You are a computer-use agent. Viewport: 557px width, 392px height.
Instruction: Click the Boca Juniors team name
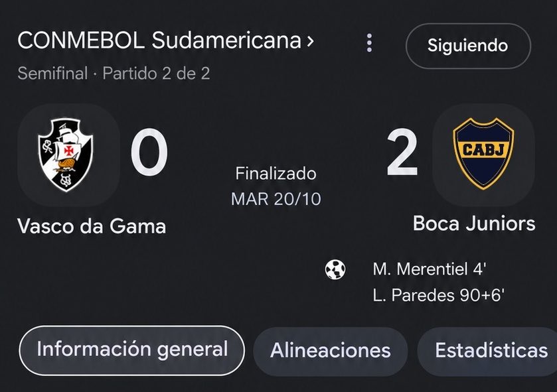(x=474, y=224)
